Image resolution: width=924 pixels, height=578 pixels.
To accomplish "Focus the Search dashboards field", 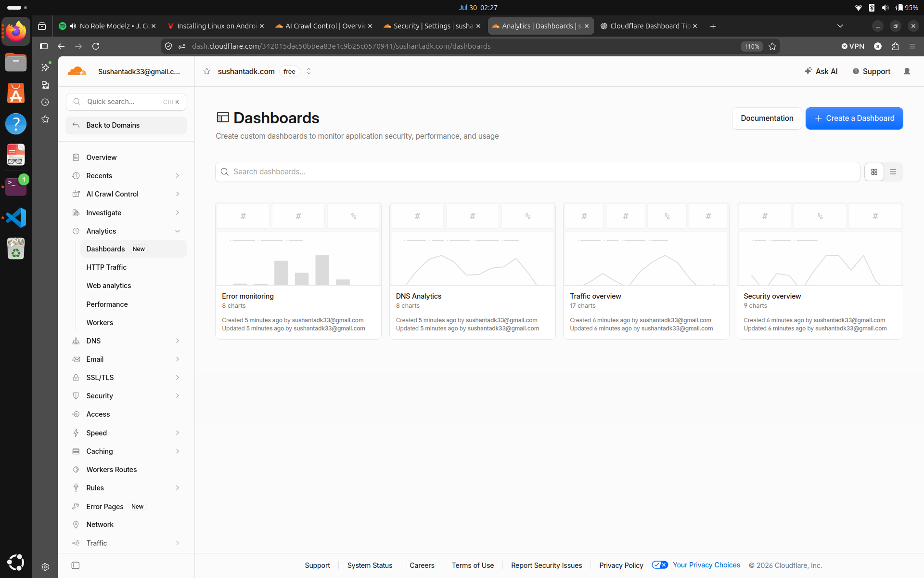I will click(x=538, y=172).
